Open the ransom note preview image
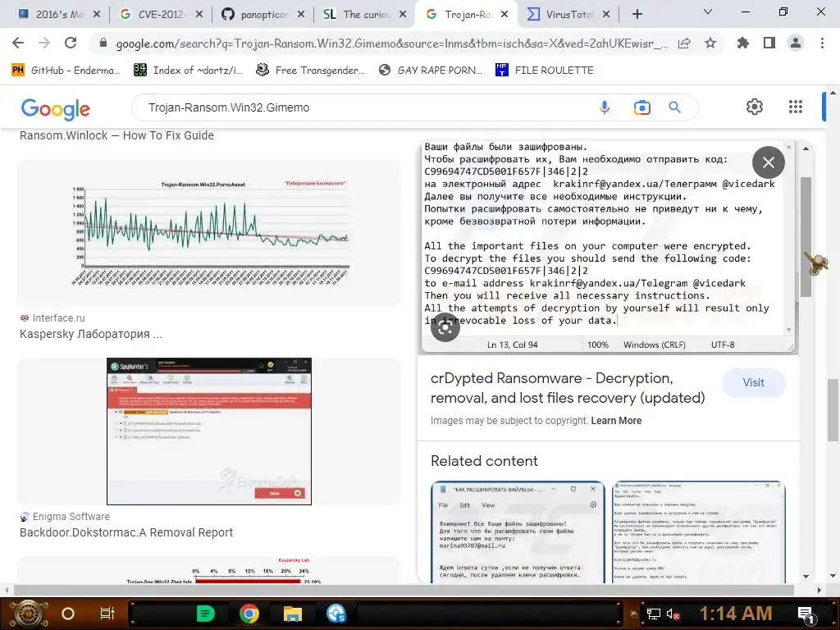Viewport: 840px width, 630px height. [608, 248]
